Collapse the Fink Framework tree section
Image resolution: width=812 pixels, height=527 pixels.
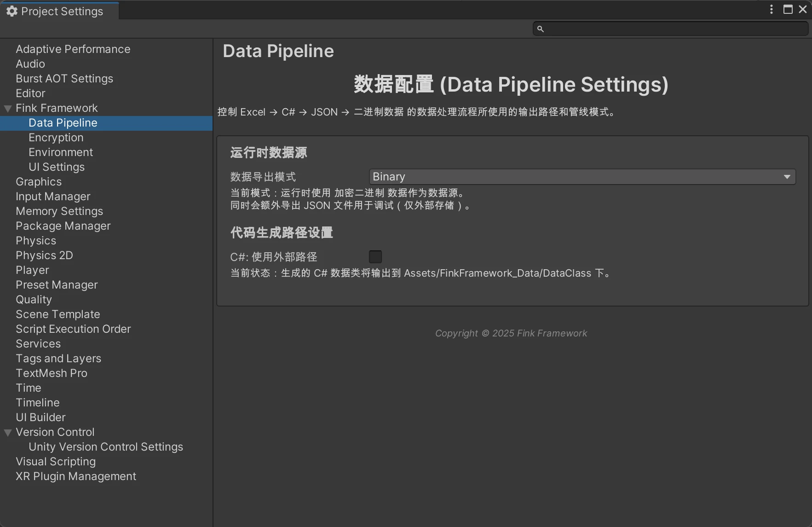coord(8,109)
